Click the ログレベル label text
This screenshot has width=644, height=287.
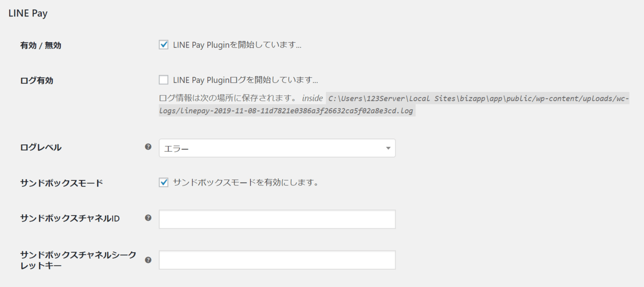(x=41, y=147)
